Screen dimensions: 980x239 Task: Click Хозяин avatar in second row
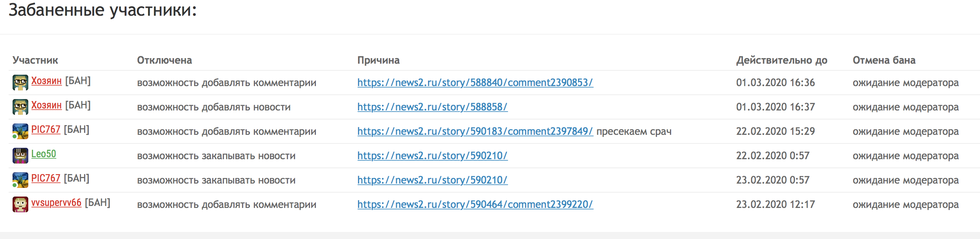click(20, 107)
